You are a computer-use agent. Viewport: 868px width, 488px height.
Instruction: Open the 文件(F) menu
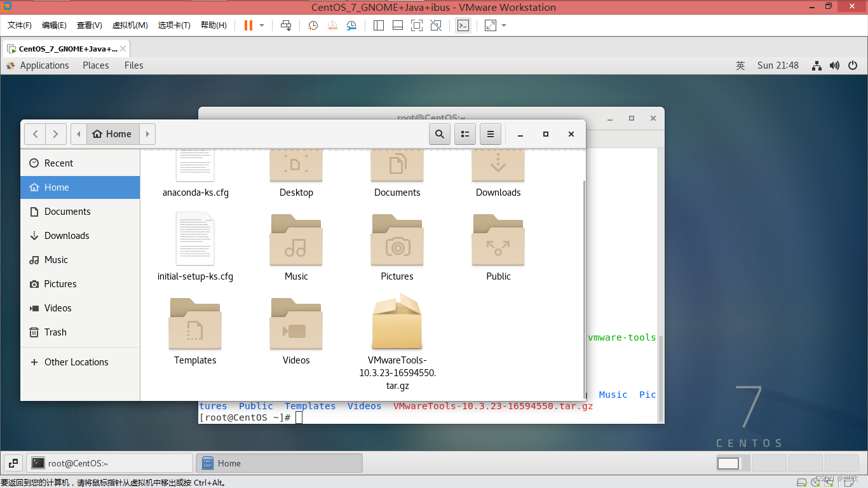click(x=20, y=25)
